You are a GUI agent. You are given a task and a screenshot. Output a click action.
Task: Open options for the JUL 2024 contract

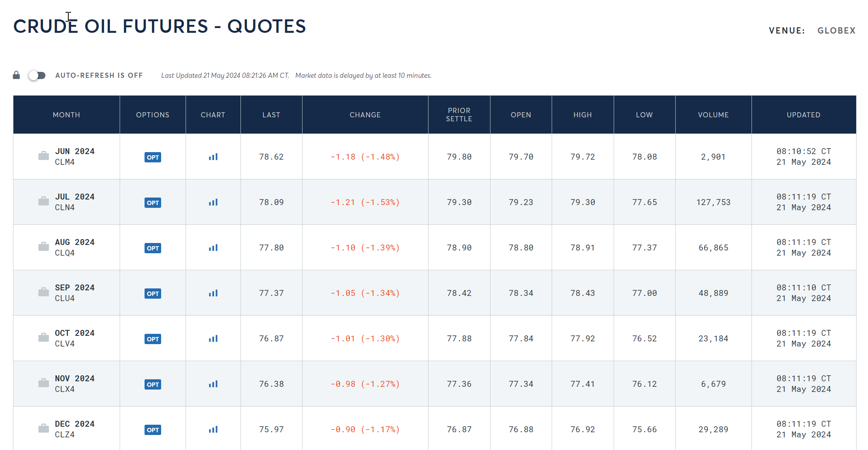pos(153,203)
